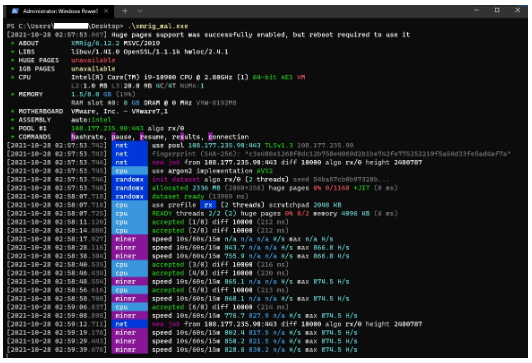Image resolution: width=532 pixels, height=363 pixels.
Task: Click the POOL #1 address in green
Action: point(107,128)
